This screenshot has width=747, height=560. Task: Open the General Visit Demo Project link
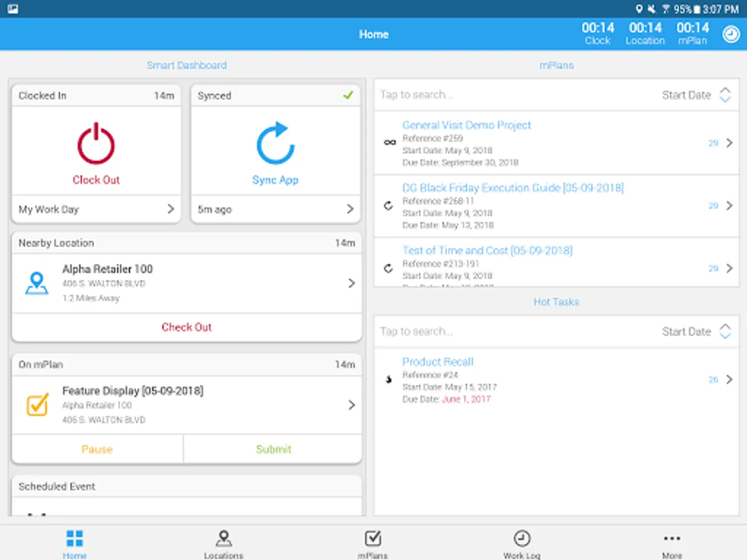click(466, 125)
